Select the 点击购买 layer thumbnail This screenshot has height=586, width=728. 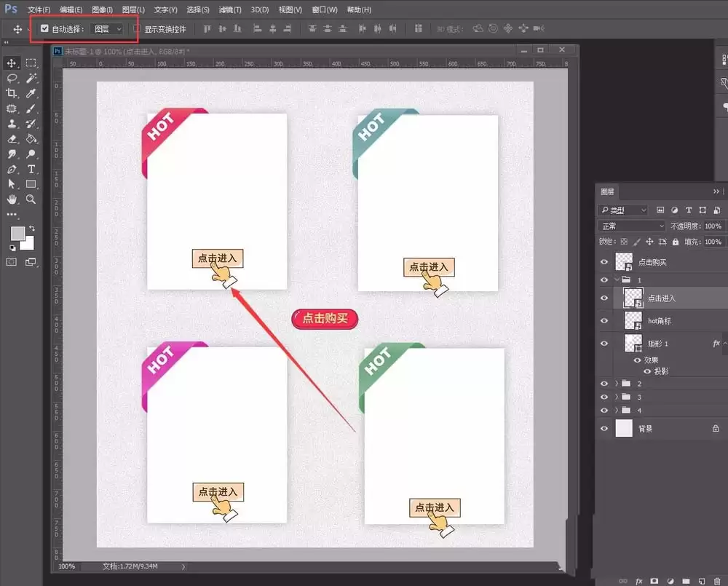click(624, 261)
